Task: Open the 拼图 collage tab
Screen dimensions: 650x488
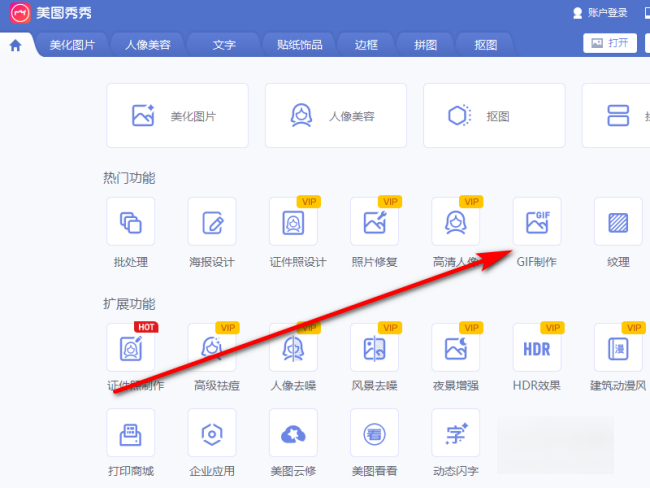Action: [425, 45]
